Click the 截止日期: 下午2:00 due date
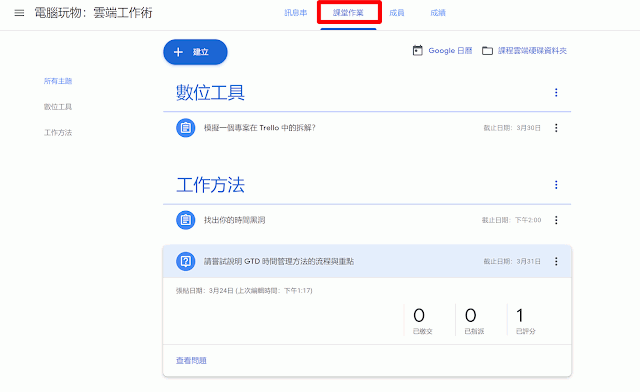 (511, 220)
